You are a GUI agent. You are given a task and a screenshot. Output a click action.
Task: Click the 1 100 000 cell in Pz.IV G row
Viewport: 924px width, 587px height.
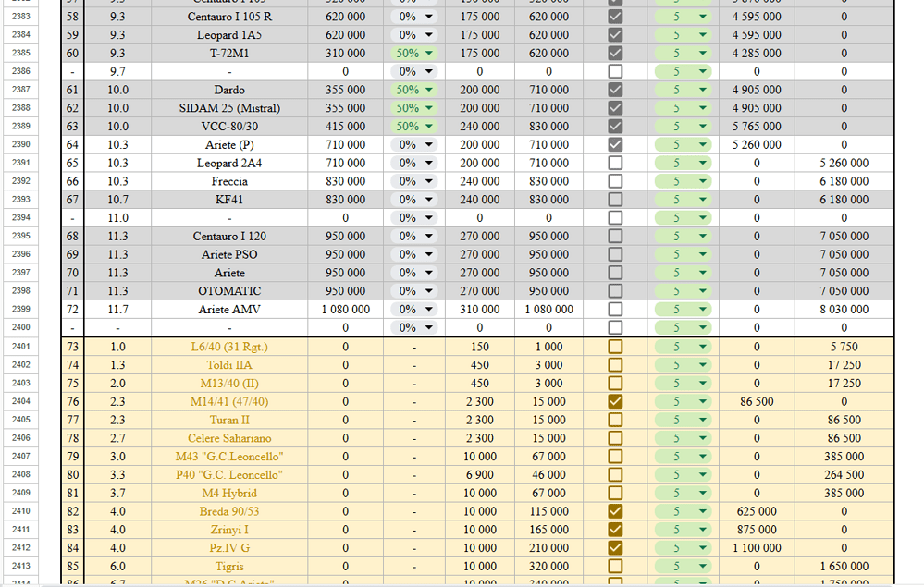pyautogui.click(x=756, y=548)
